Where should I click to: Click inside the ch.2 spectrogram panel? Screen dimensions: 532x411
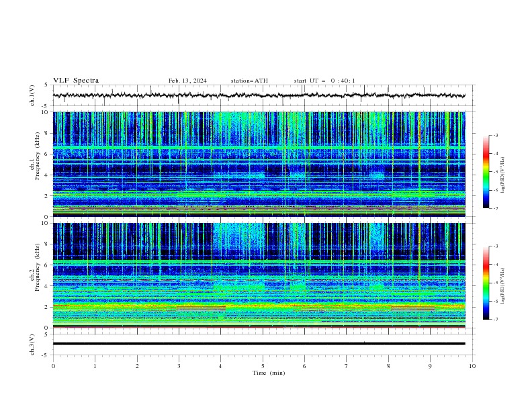point(259,275)
